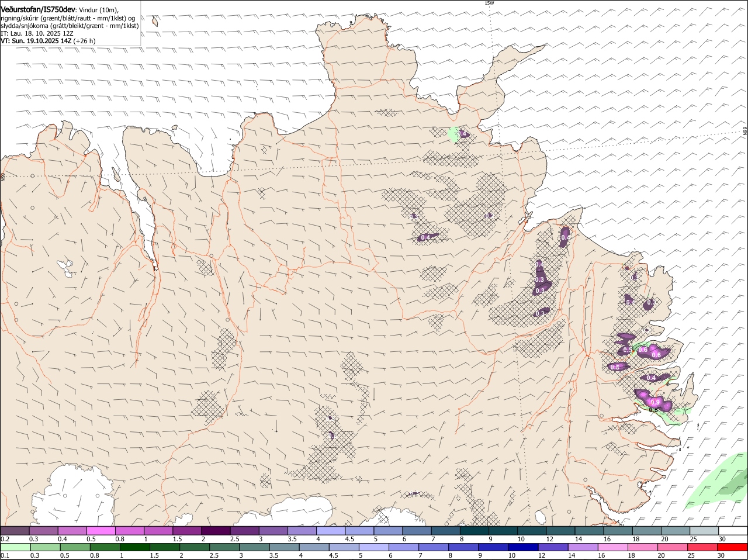The height and width of the screenshot is (560, 748).
Task: Click the 0.2 label in the upper legend
Action: [5, 538]
